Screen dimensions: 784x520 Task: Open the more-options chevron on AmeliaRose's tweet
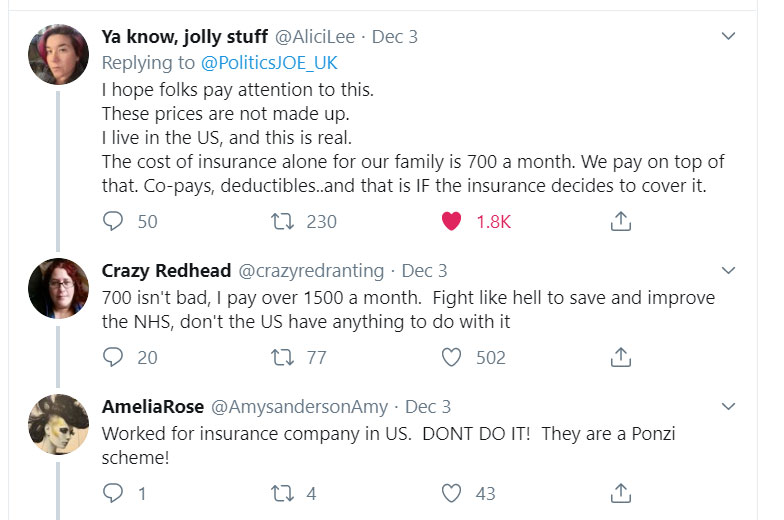tap(729, 407)
